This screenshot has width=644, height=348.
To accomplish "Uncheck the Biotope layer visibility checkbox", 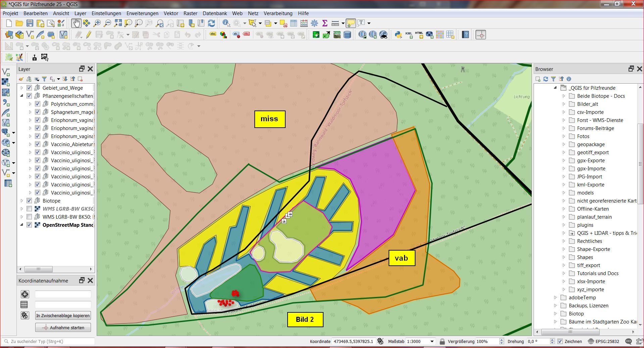I will click(29, 201).
